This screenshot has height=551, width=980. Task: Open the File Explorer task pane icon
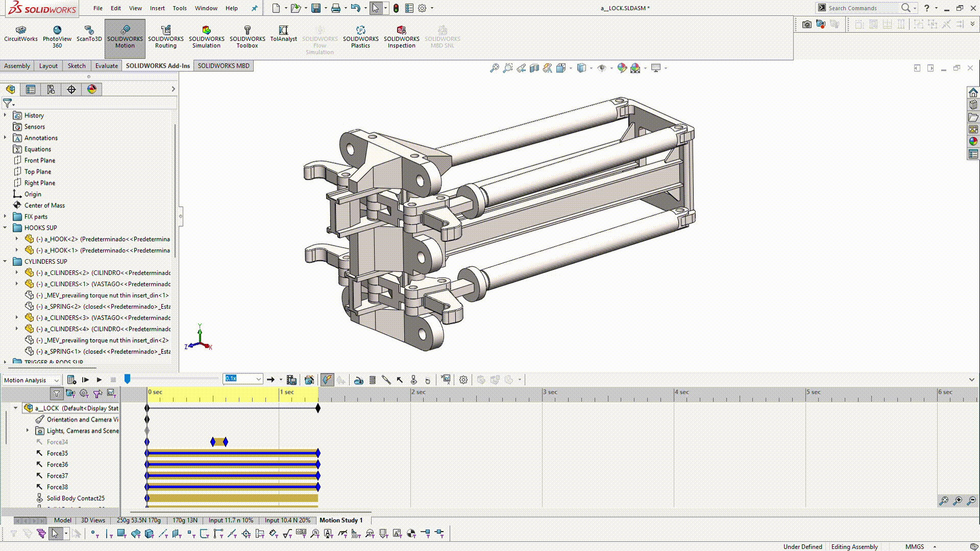point(973,117)
